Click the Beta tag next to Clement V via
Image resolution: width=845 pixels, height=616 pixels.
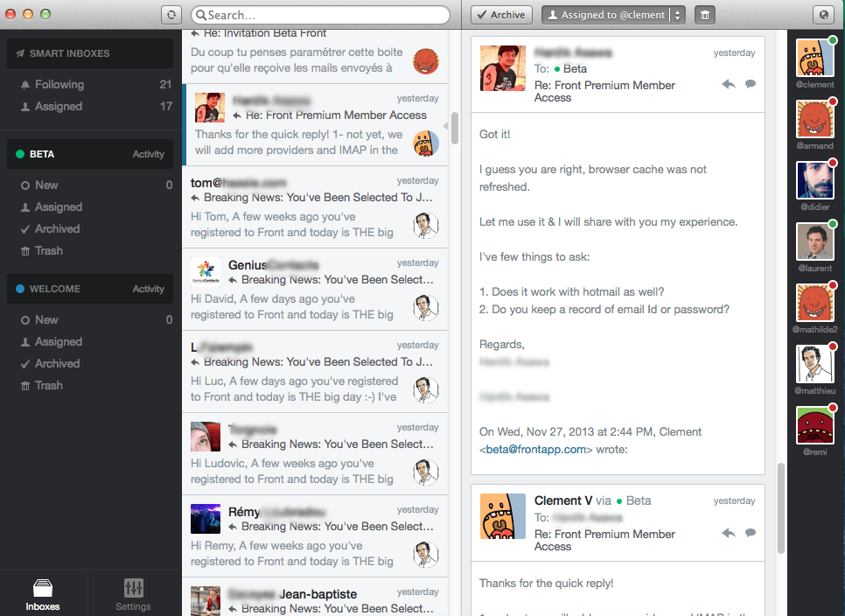(633, 500)
